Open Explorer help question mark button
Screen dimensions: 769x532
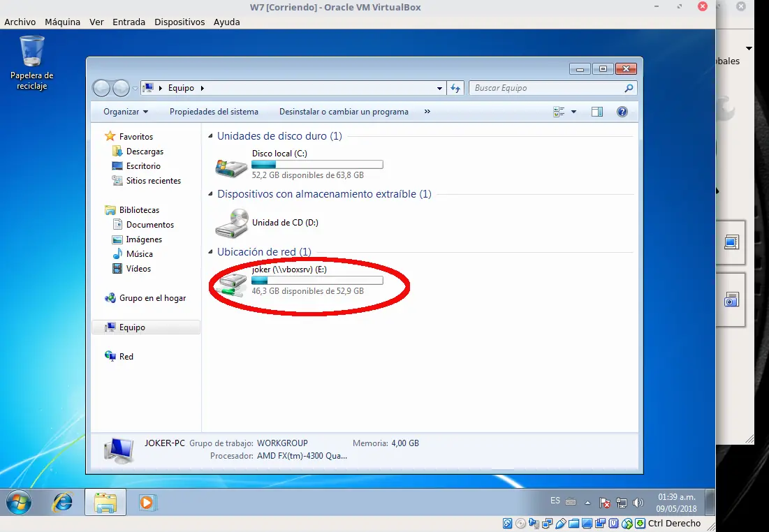(x=622, y=112)
